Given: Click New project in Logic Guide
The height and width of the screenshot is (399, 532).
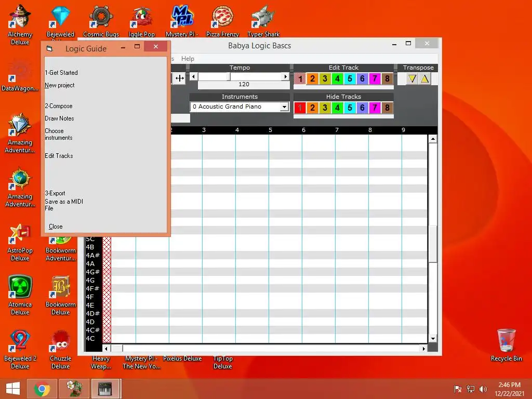Looking at the screenshot, I should point(59,85).
